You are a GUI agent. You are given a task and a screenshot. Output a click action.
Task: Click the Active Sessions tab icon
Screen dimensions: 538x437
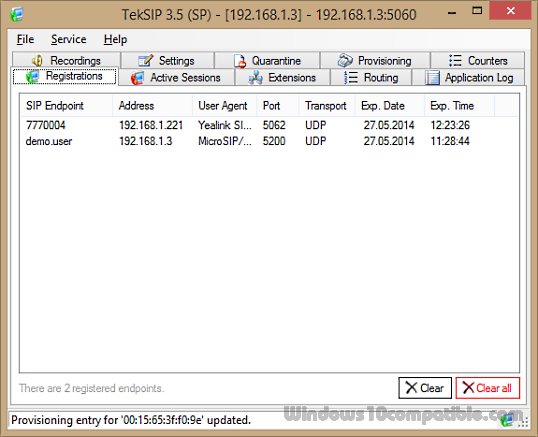pyautogui.click(x=137, y=78)
